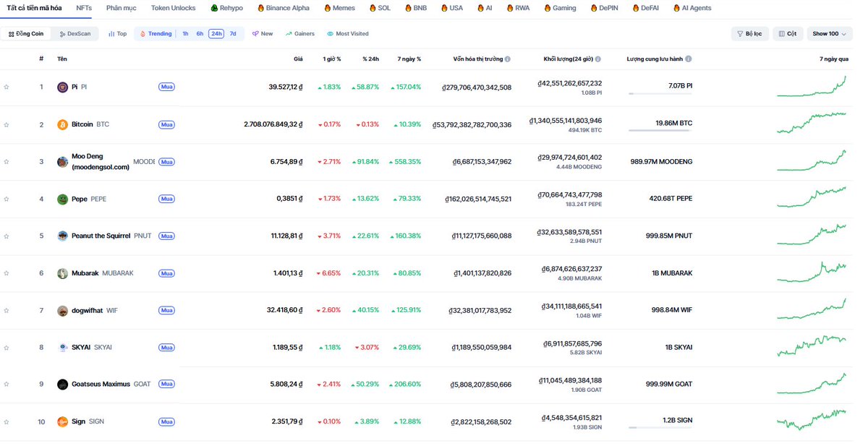Image resolution: width=868 pixels, height=446 pixels.
Task: Click the dogwifhat coin logo
Action: [x=62, y=311]
